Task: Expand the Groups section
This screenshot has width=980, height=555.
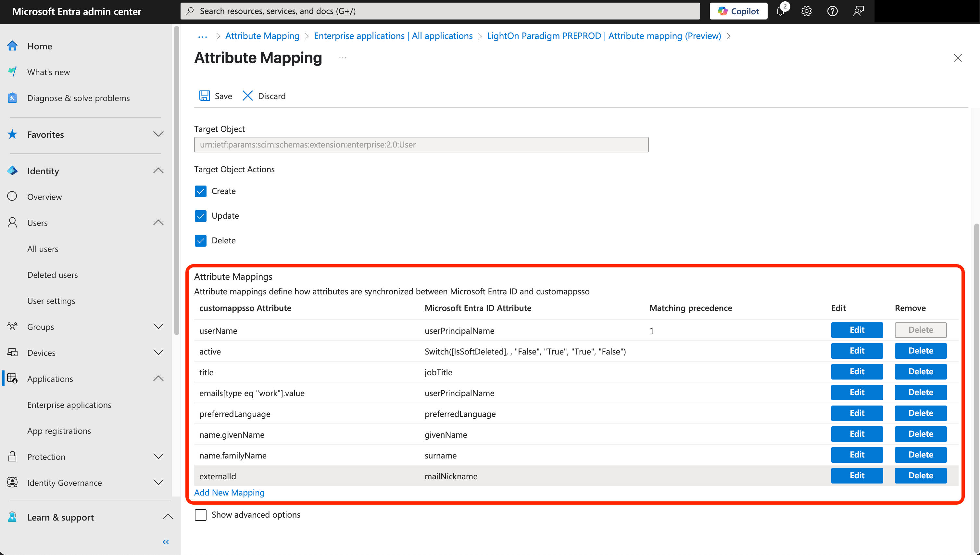Action: [158, 326]
